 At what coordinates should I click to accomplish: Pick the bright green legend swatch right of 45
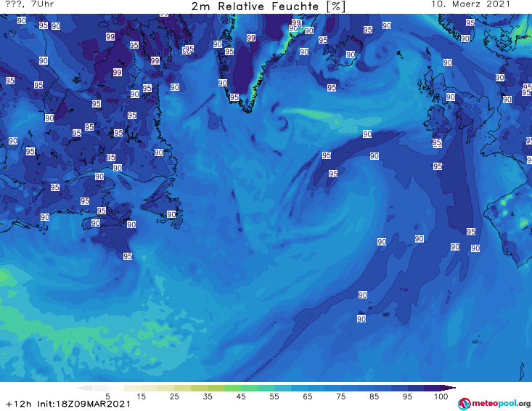point(250,388)
